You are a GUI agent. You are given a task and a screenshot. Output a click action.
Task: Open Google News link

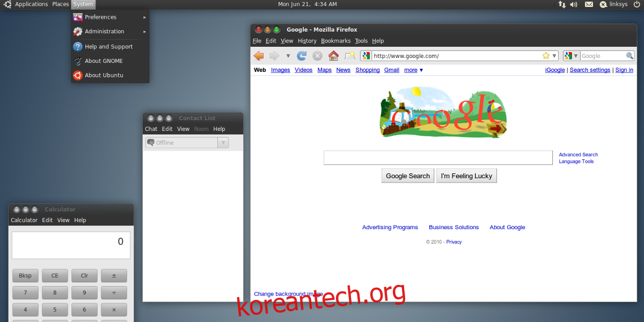pyautogui.click(x=343, y=70)
